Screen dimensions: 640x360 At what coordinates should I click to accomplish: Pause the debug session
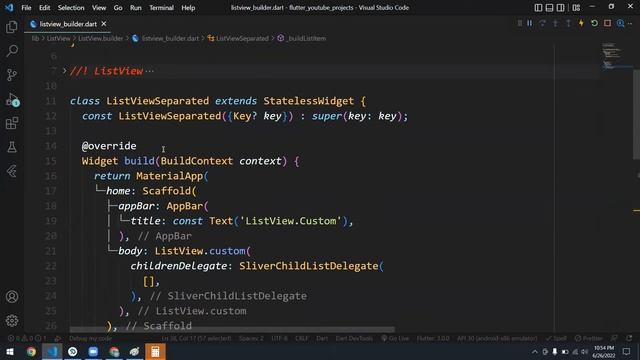click(529, 23)
